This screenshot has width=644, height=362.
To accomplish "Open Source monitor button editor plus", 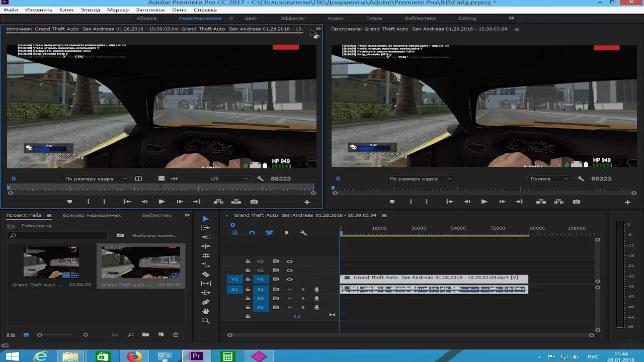I will (x=307, y=202).
